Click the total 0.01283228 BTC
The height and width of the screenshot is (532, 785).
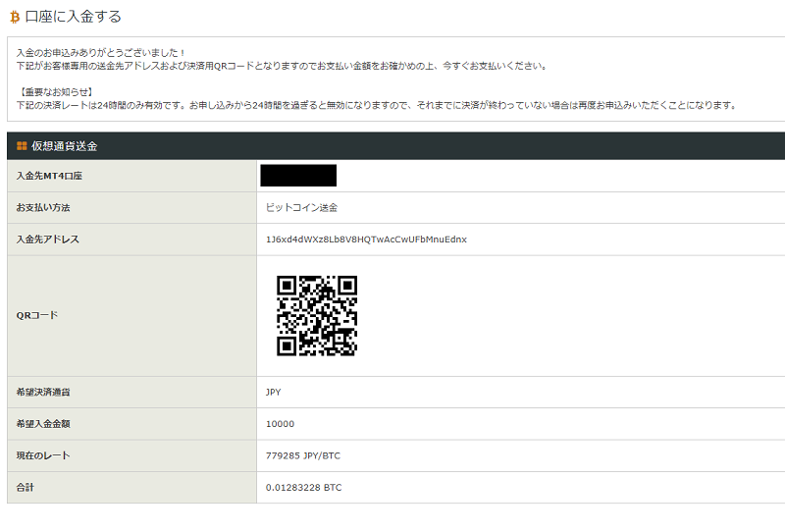[303, 488]
